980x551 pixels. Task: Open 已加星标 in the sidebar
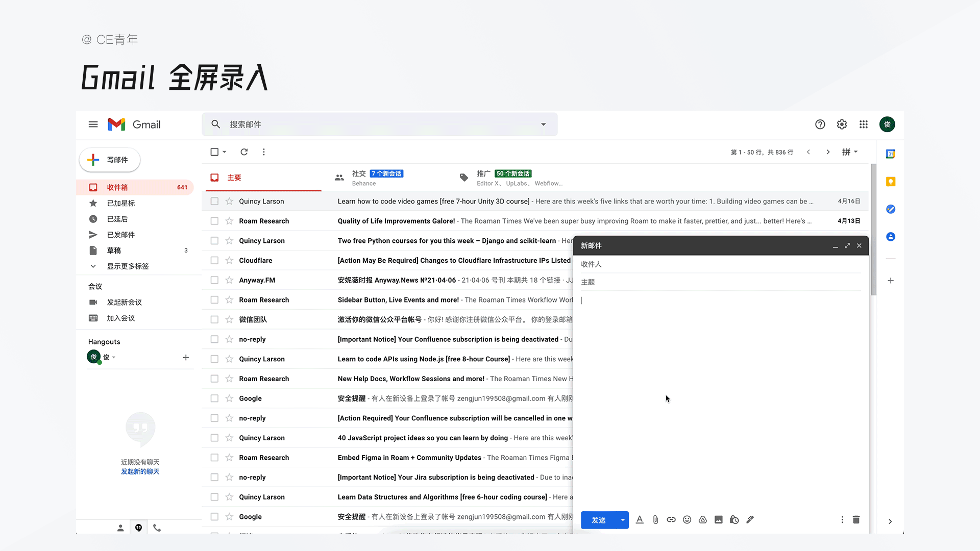(135, 203)
